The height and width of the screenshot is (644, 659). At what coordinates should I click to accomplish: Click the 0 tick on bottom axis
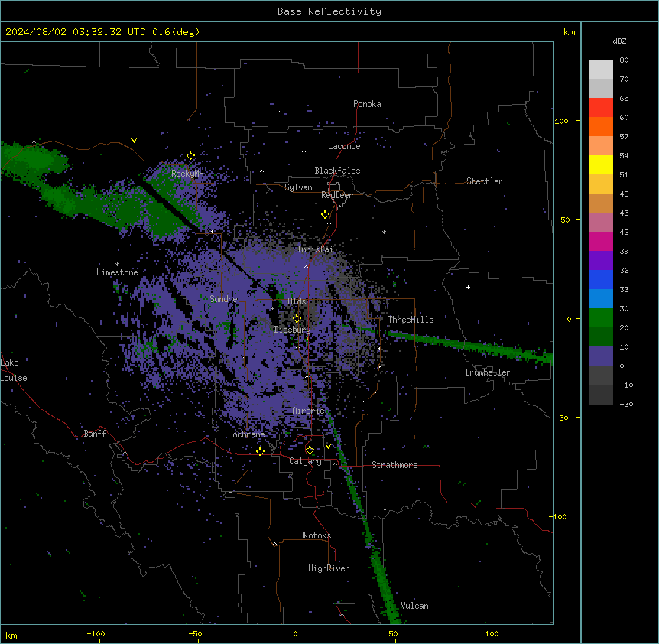coord(295,633)
